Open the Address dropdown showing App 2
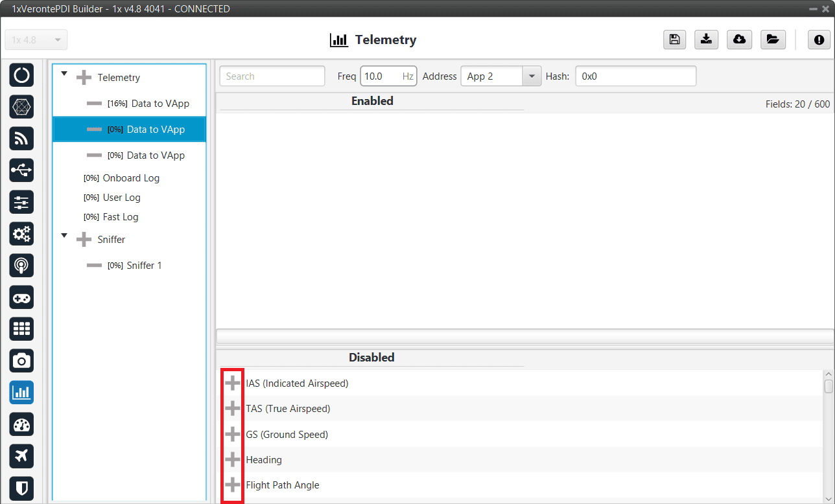The image size is (835, 504). point(531,76)
